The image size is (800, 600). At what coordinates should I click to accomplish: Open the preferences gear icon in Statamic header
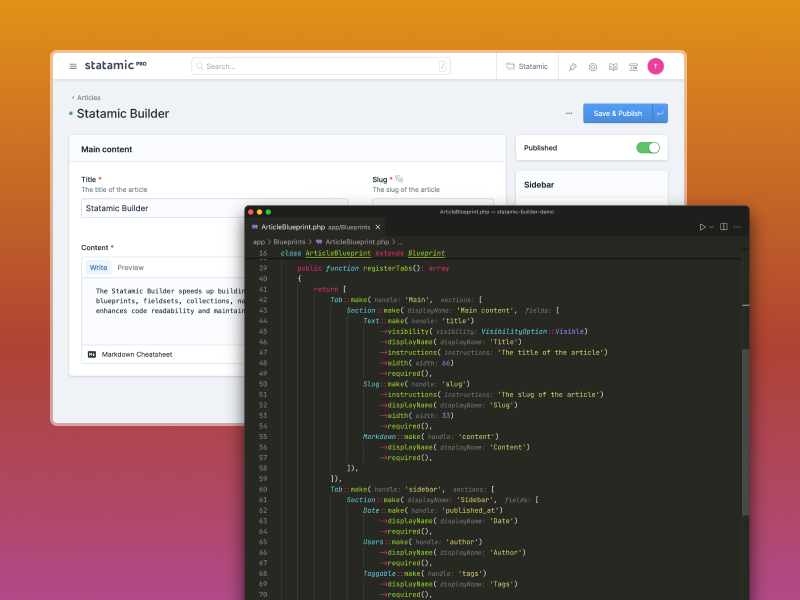tap(593, 67)
